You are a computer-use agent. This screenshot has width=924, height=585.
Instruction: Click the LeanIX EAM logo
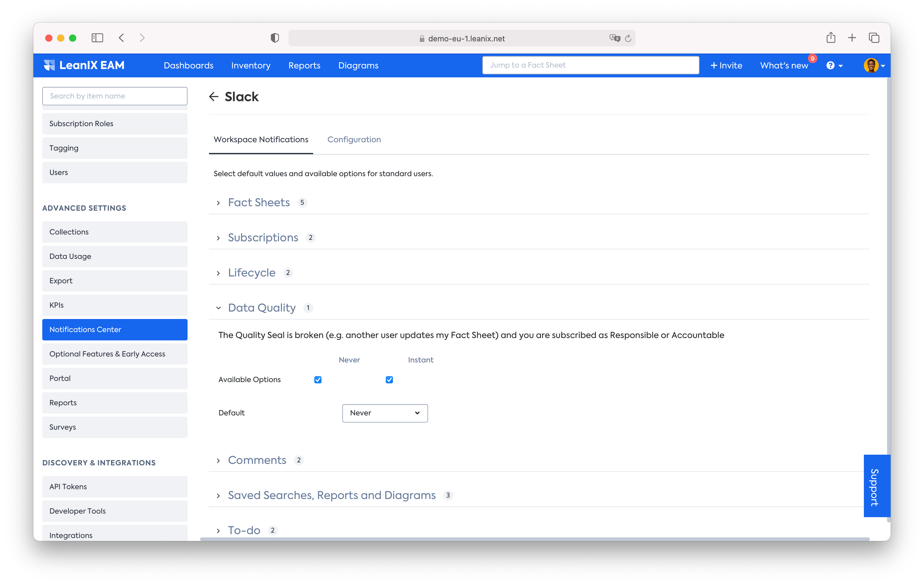click(84, 65)
